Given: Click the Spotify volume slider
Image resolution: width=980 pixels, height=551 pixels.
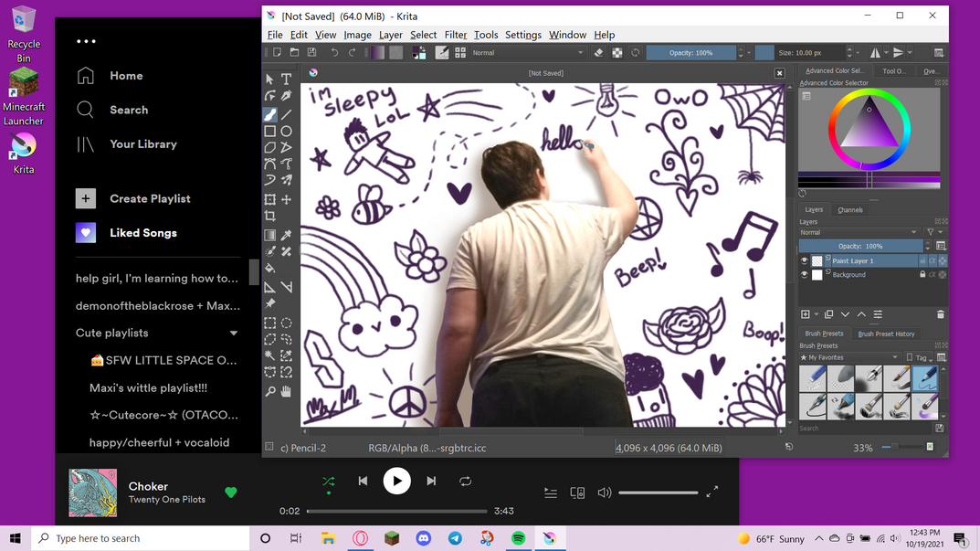Looking at the screenshot, I should [658, 493].
